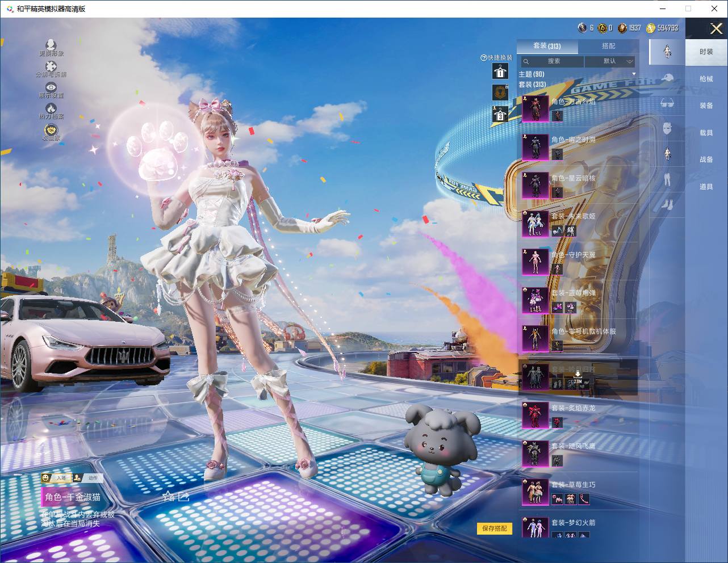This screenshot has height=563, width=728.
Task: Select the 套装-蓝莓炮弹 outfit thumbnail
Action: pos(535,300)
